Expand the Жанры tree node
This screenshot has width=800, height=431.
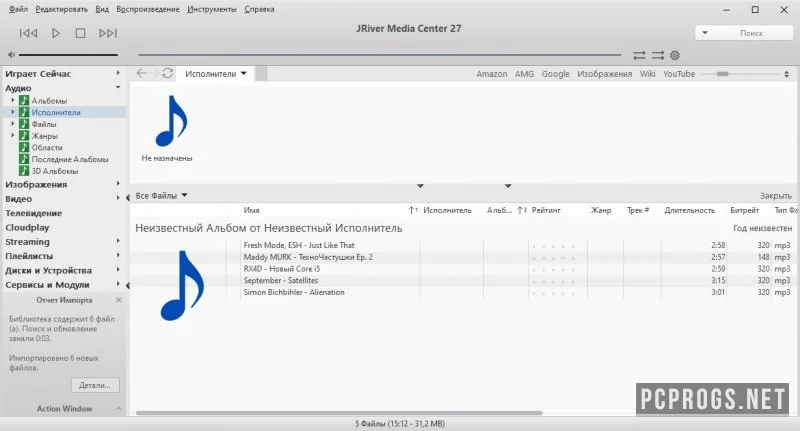click(13, 135)
